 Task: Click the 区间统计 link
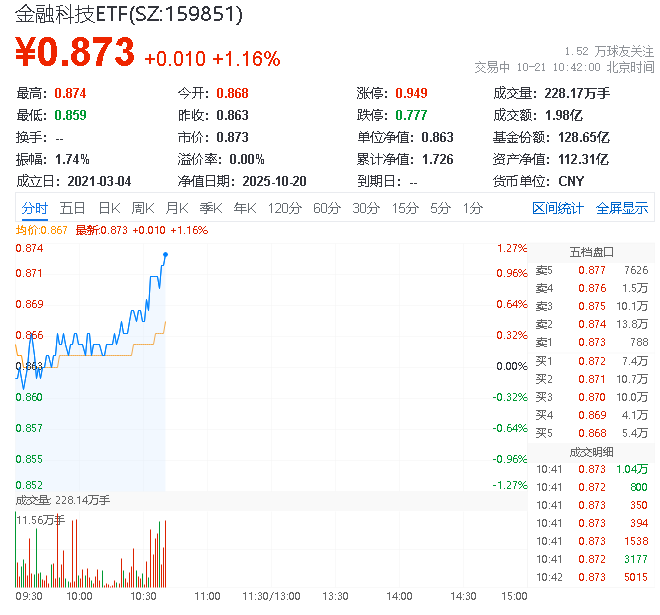tap(558, 208)
